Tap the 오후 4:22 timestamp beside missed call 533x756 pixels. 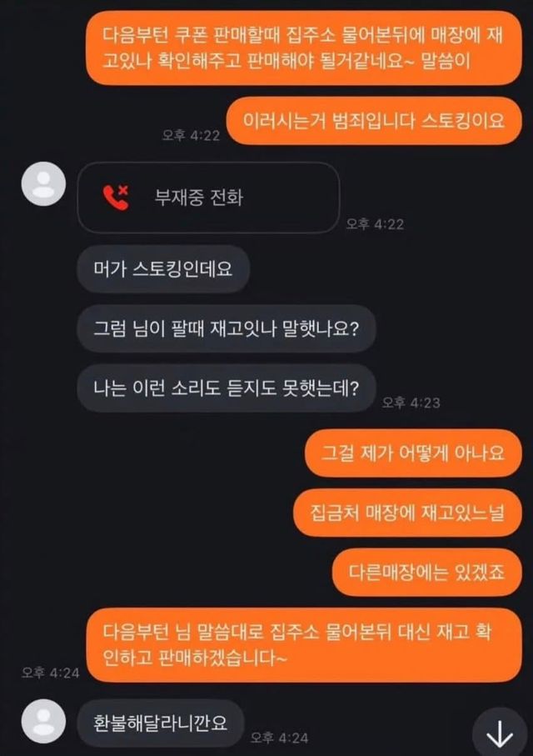(x=375, y=223)
